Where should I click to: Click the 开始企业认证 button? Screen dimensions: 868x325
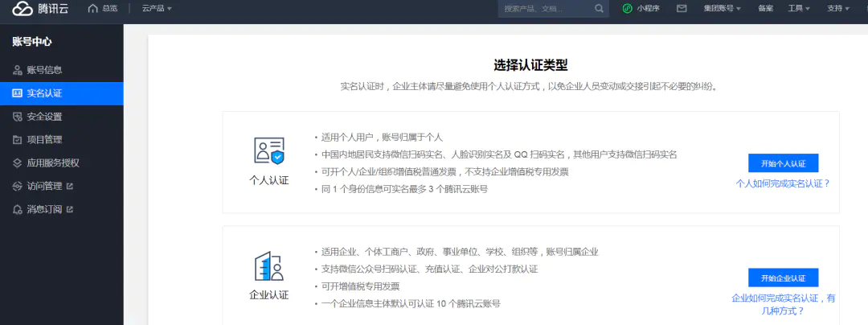point(783,278)
